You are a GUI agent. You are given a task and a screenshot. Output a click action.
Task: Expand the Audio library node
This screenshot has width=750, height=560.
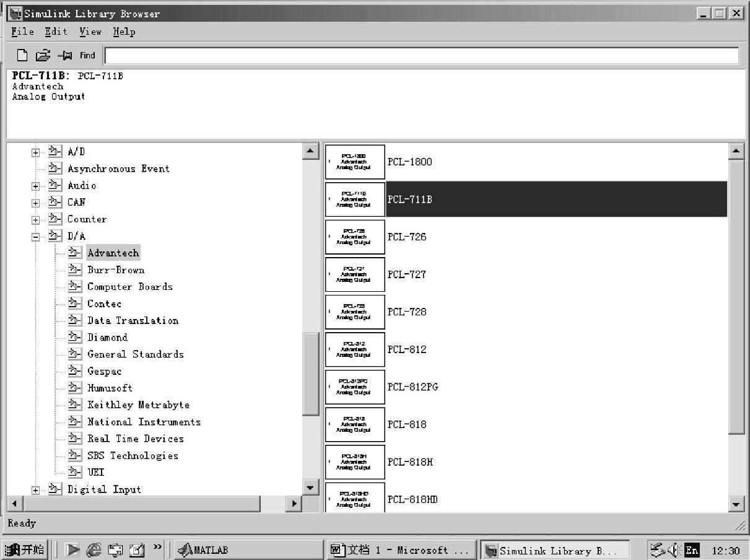click(36, 186)
